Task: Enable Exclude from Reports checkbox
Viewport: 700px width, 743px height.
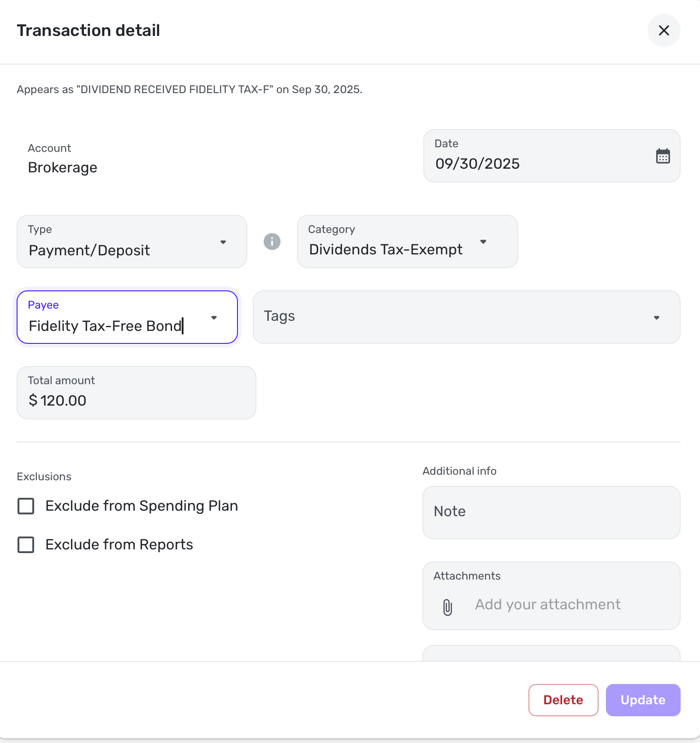Action: coord(26,545)
